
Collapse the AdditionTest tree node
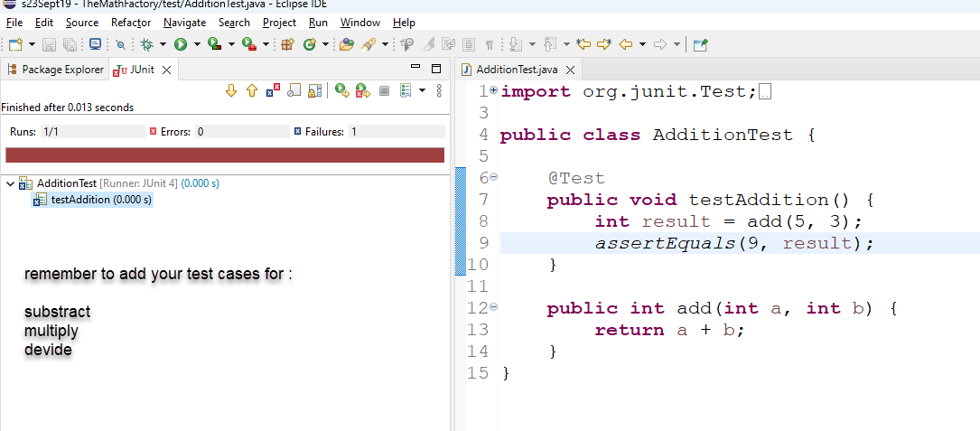10,184
